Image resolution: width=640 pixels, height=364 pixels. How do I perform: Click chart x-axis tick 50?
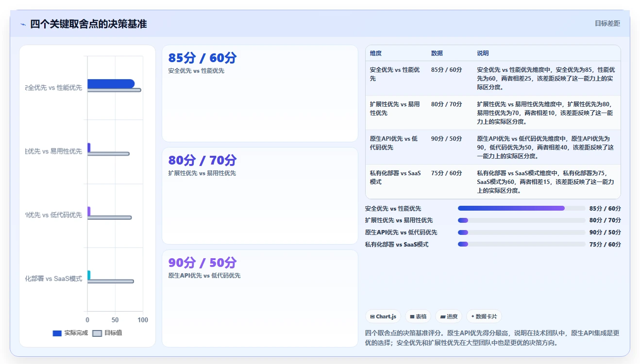[x=115, y=320]
